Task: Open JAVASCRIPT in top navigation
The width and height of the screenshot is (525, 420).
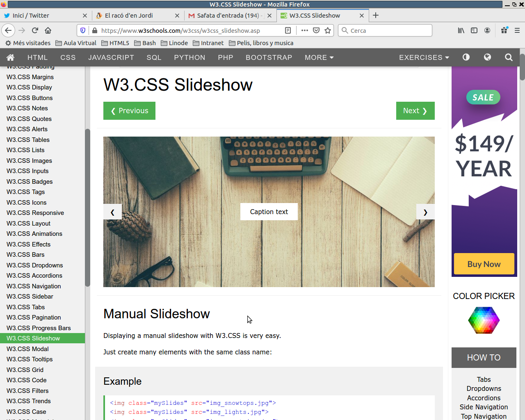Action: [x=111, y=57]
